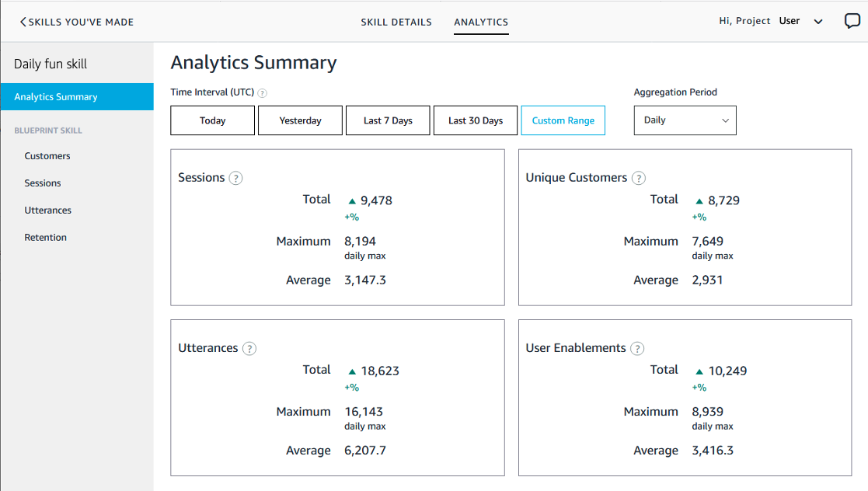Open the Custom Range selector

563,120
